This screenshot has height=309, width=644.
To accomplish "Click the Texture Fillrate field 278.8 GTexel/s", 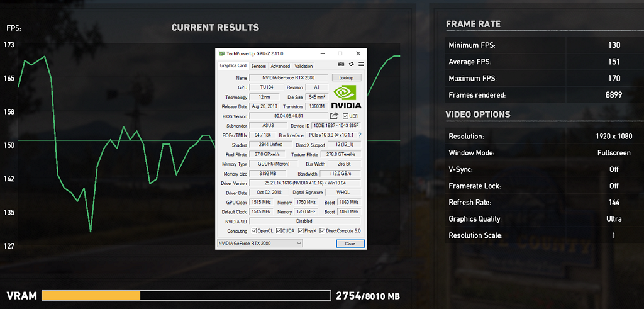I will tap(340, 154).
